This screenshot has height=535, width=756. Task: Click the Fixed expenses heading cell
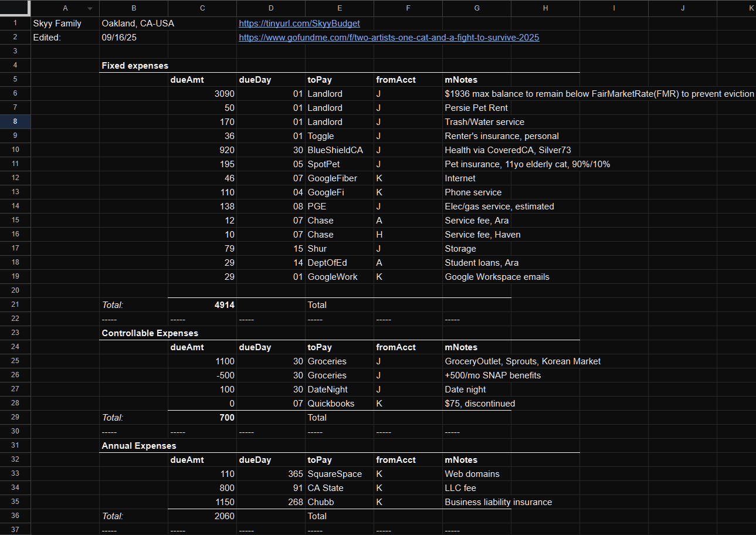point(134,66)
